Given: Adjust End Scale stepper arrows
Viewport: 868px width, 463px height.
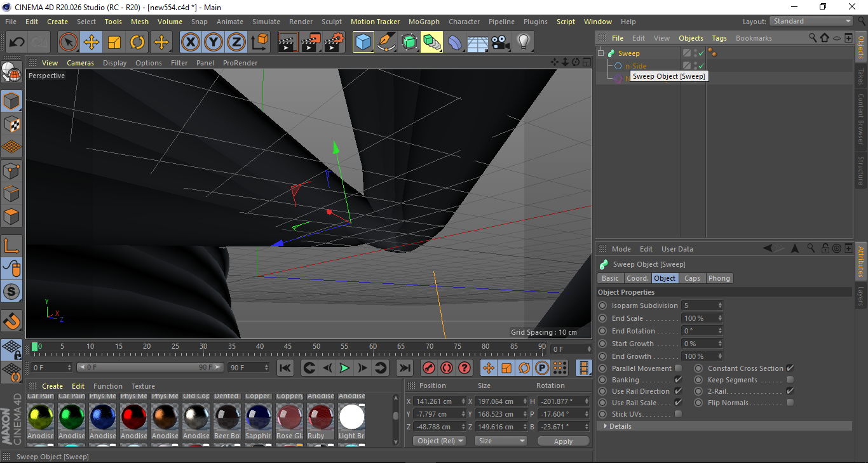Looking at the screenshot, I should click(720, 318).
